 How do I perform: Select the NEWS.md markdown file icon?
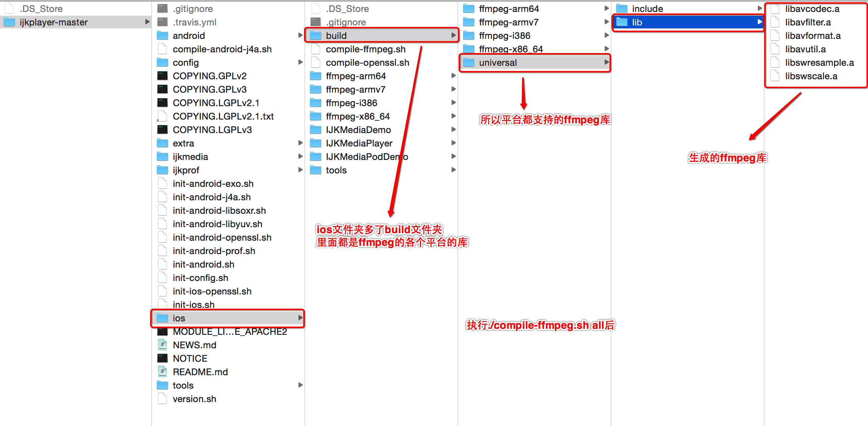(x=162, y=345)
